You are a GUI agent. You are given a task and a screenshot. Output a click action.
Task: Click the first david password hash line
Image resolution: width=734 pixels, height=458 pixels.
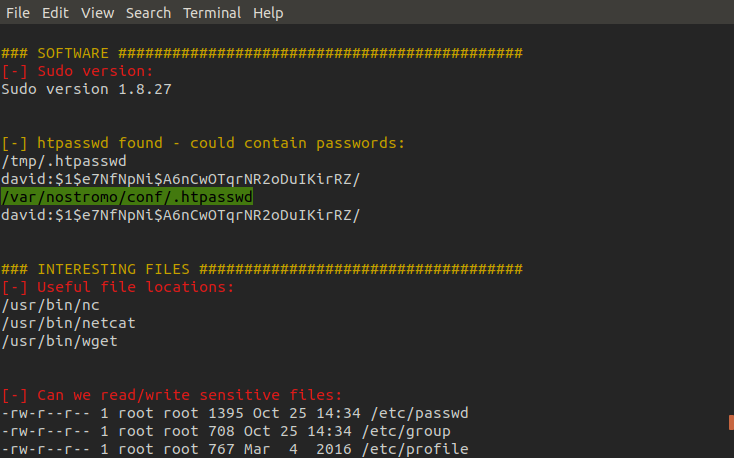pos(181,179)
